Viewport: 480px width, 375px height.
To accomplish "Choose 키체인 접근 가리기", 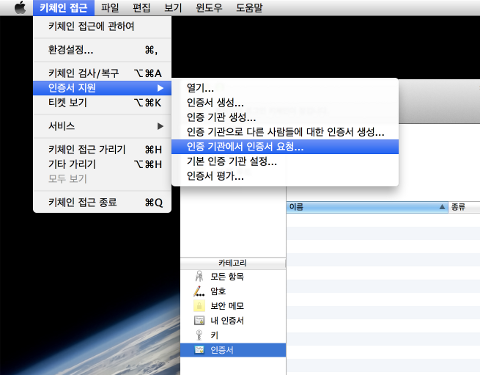I will (102, 149).
